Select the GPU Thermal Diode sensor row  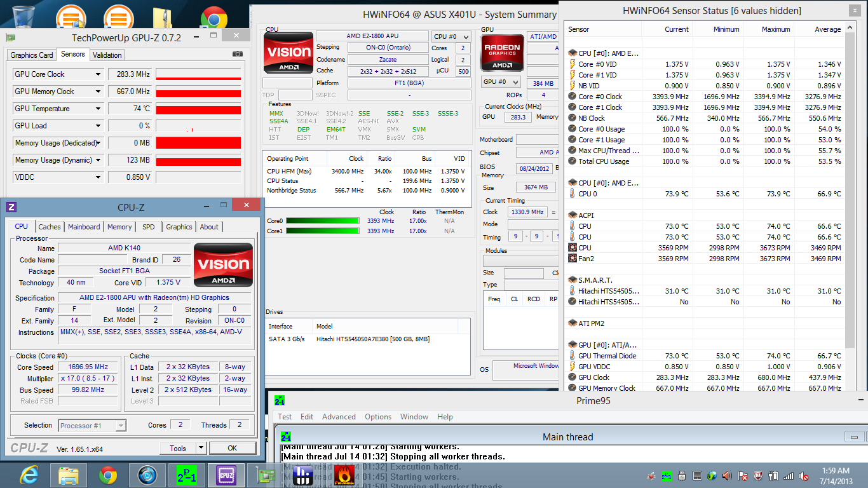tap(705, 356)
